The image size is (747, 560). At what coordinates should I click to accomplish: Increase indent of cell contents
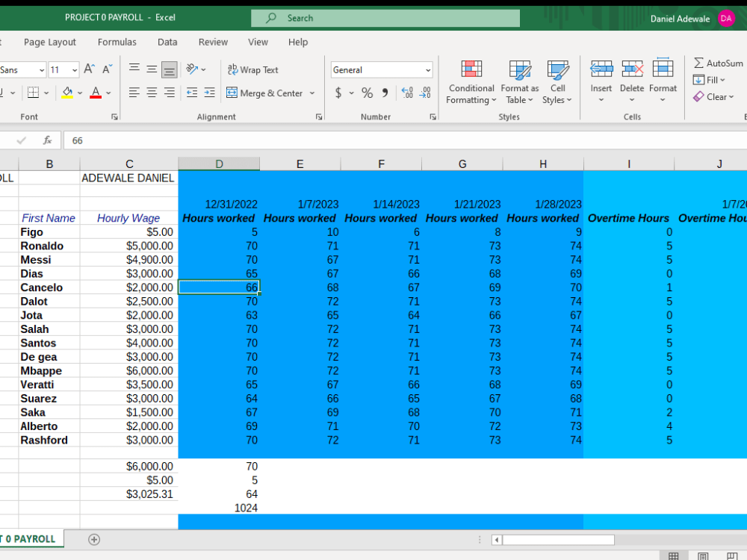tap(210, 93)
